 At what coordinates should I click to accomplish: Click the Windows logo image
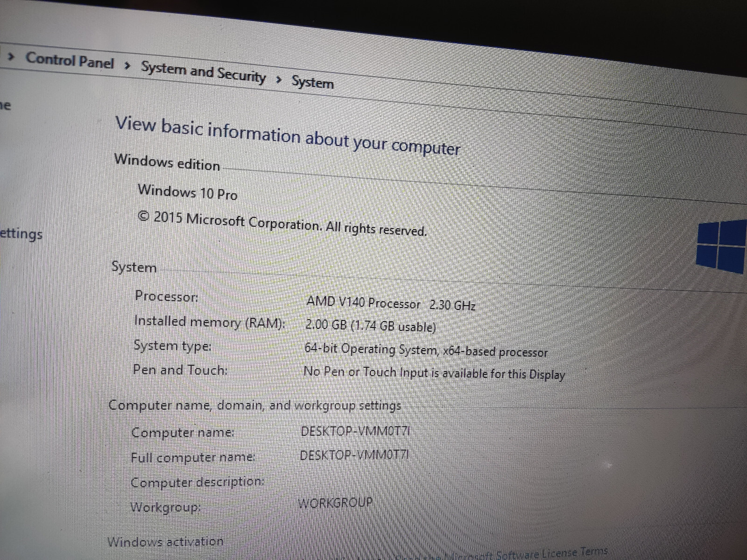721,246
